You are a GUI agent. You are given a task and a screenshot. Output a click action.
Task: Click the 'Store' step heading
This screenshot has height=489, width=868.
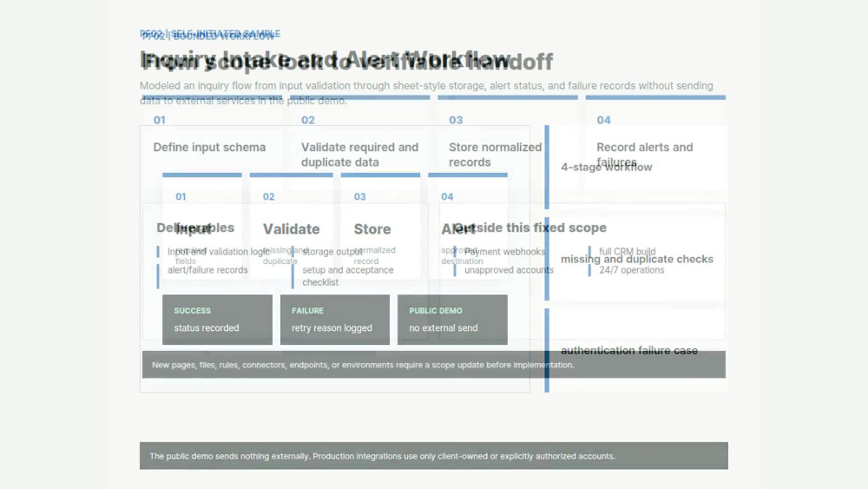[372, 228]
